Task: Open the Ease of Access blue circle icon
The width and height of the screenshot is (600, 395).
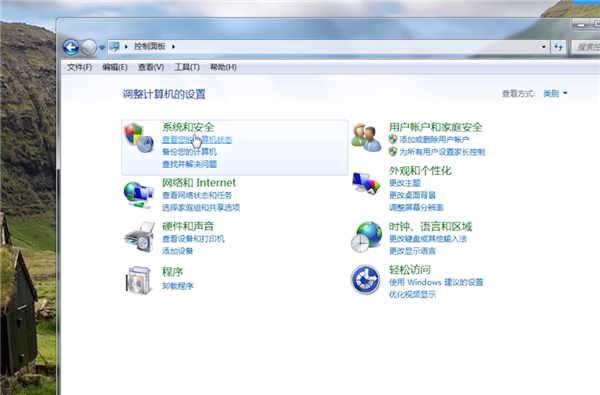Action: [x=365, y=279]
